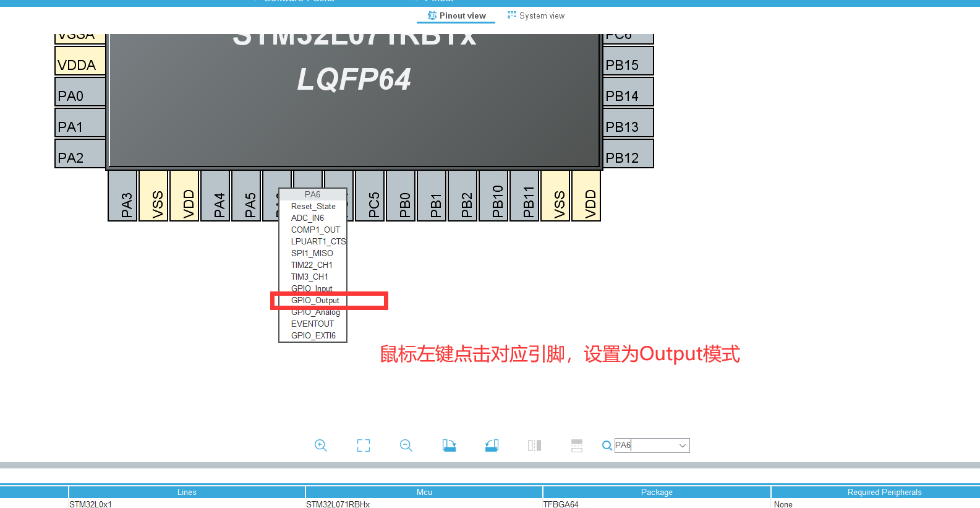Switch to the System view tab
Viewport: 980px width, 508px height.
point(535,15)
